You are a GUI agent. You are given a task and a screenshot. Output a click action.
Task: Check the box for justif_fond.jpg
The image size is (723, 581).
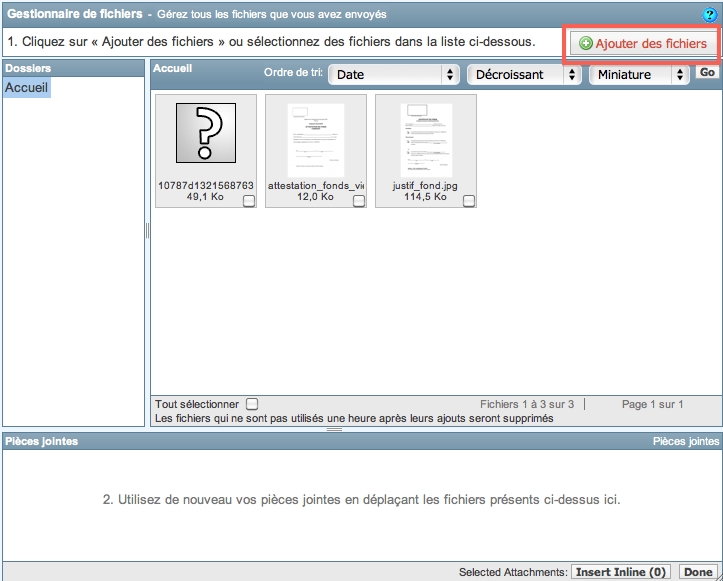[x=469, y=201]
